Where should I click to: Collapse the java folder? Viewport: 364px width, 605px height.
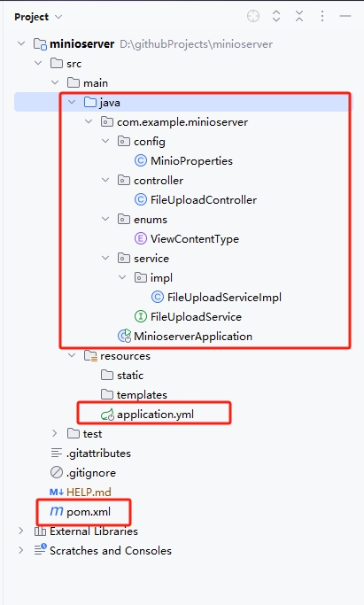(72, 102)
